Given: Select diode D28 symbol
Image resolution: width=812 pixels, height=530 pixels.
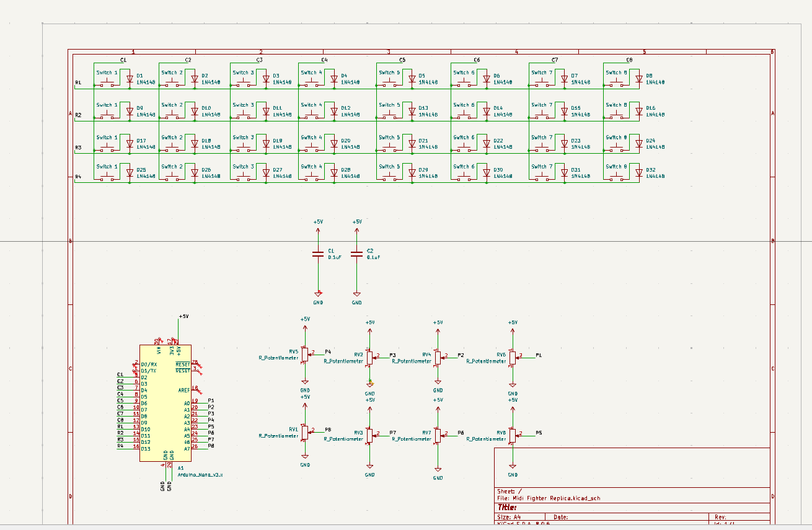Looking at the screenshot, I should point(334,173).
